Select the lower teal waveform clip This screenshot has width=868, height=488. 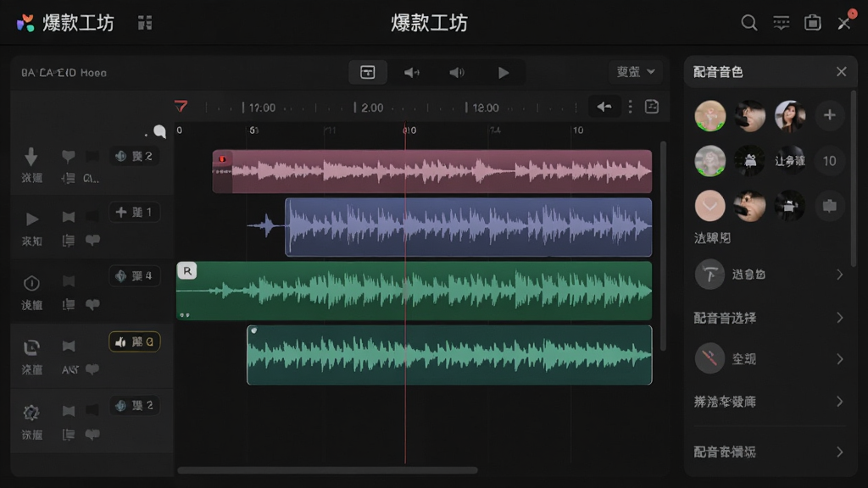(449, 355)
